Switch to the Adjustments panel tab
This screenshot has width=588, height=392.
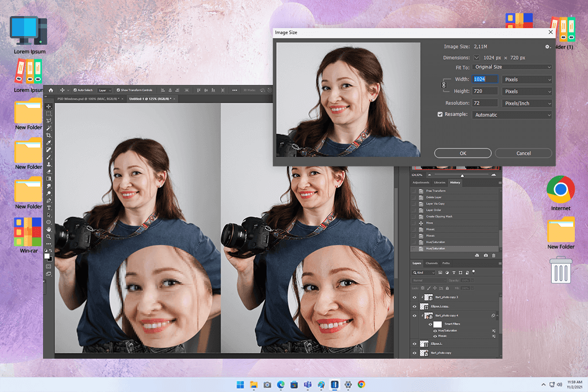[x=421, y=183]
